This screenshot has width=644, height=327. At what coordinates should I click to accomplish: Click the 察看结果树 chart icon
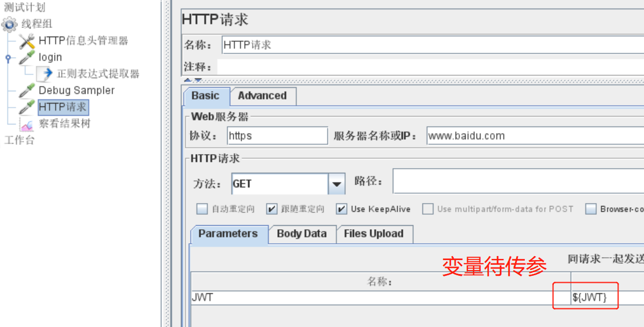27,124
